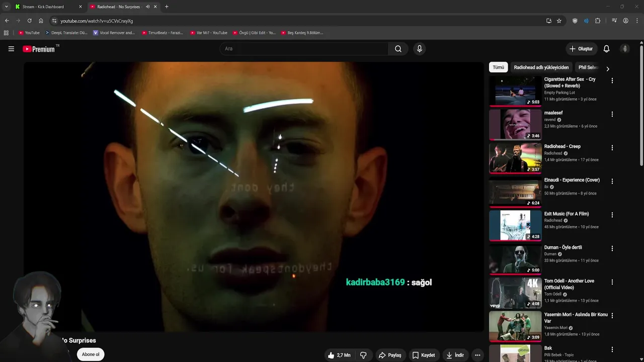The height and width of the screenshot is (362, 644).
Task: Open the media control icon in toolbar
Action: point(614,21)
